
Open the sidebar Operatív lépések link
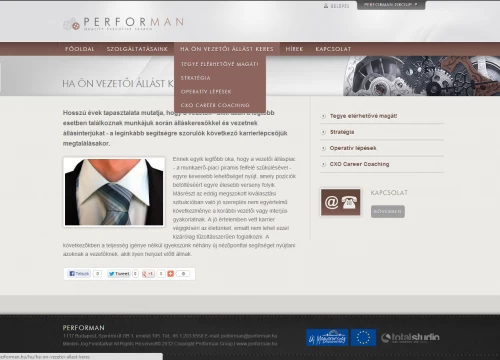(353, 148)
